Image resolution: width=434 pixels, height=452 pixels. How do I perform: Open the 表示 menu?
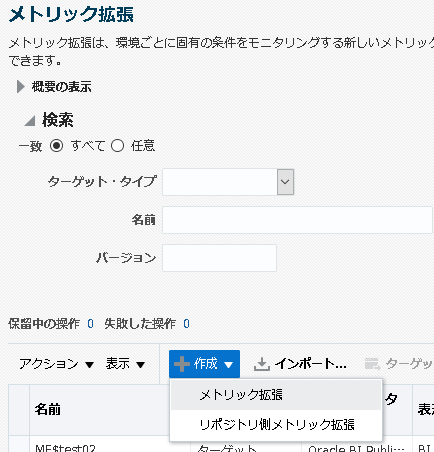coord(125,364)
